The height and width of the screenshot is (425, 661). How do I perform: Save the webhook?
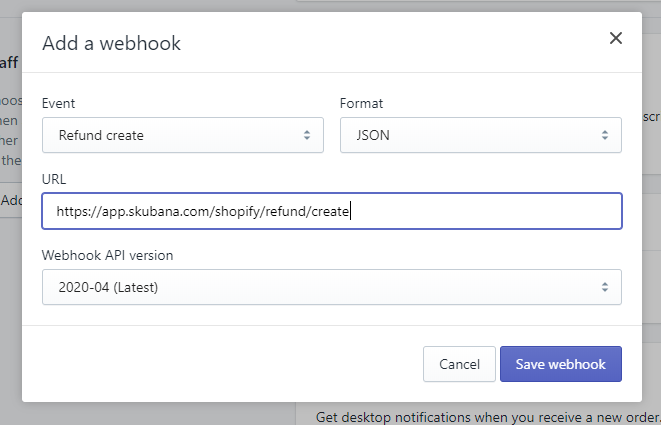tap(561, 364)
